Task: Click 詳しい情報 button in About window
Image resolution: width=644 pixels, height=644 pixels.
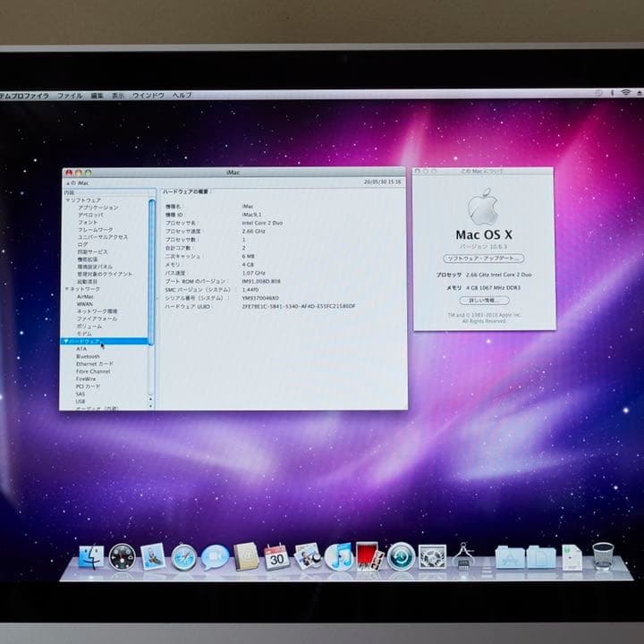Action: point(484,301)
